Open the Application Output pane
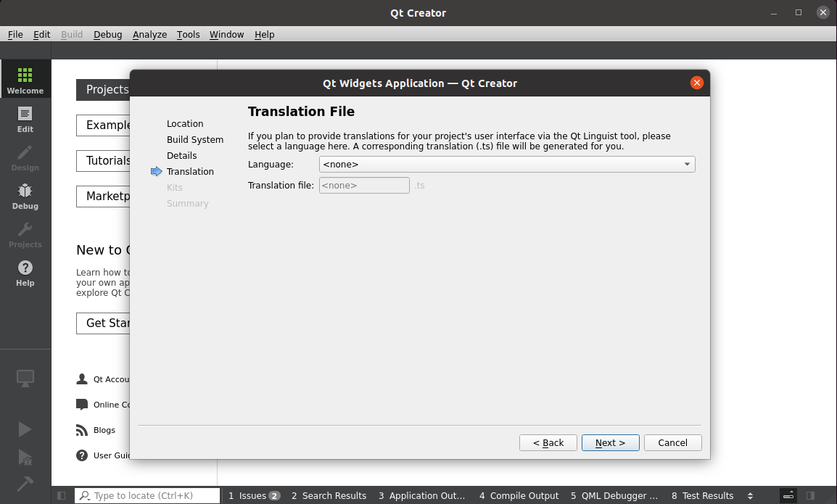This screenshot has width=837, height=504. coord(421,495)
